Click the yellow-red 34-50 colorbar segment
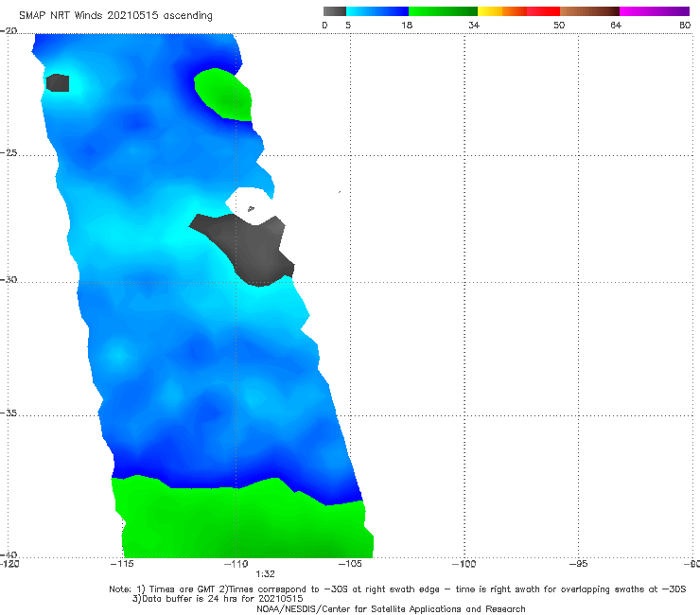This screenshot has width=700, height=615. tap(518, 11)
